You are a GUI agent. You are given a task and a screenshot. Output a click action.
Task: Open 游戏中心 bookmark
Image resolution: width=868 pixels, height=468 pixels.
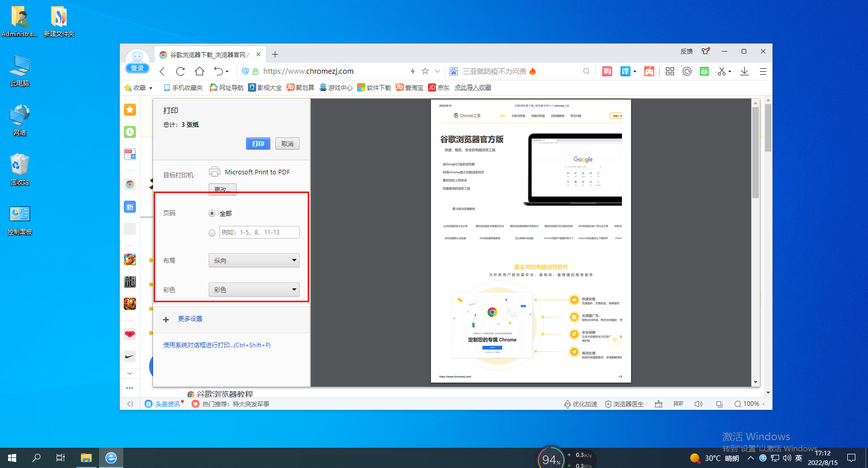[x=336, y=87]
